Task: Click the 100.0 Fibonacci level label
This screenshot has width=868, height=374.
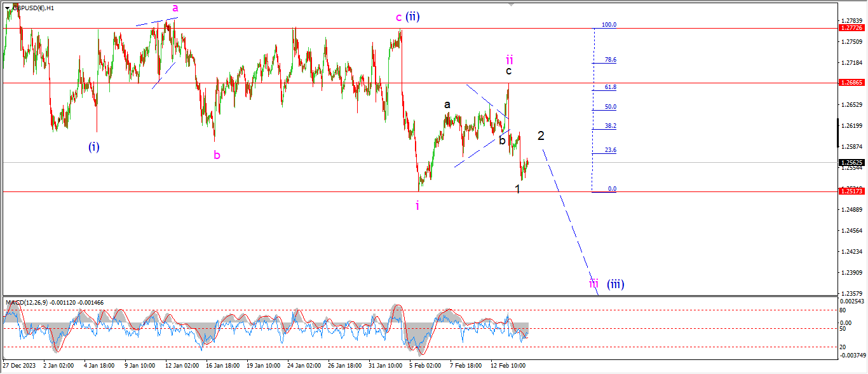Action: 609,25
